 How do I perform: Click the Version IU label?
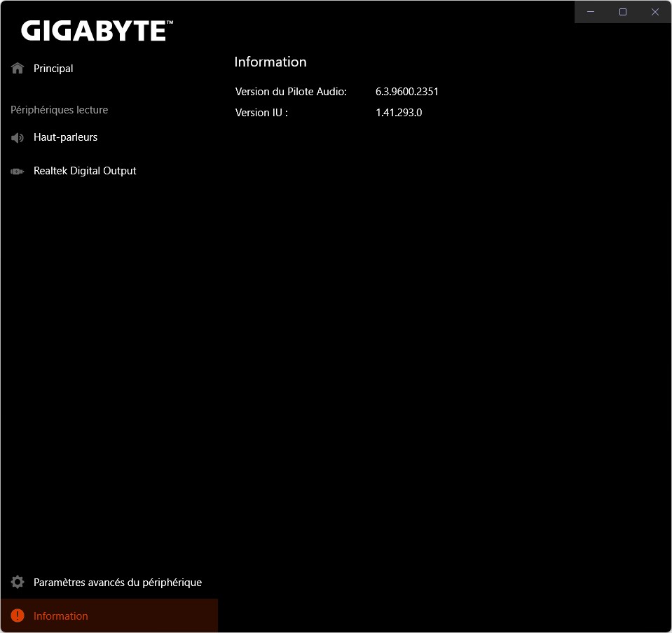pos(261,113)
